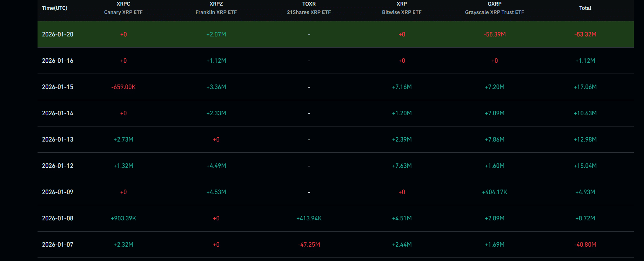The image size is (644, 261).
Task: Click the Total column header
Action: [x=585, y=8]
